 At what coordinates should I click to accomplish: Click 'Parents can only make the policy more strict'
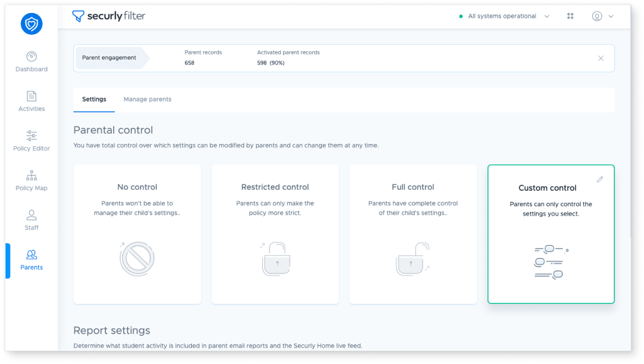tap(275, 208)
